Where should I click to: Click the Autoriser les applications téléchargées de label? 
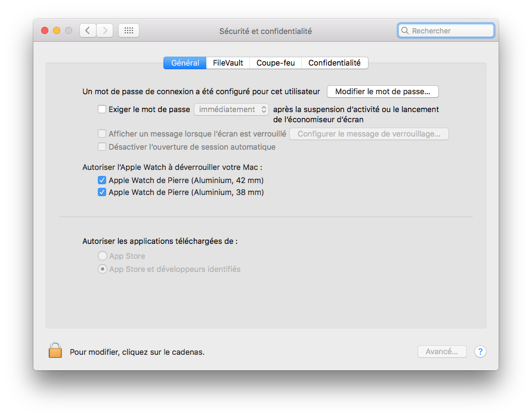[x=160, y=241]
